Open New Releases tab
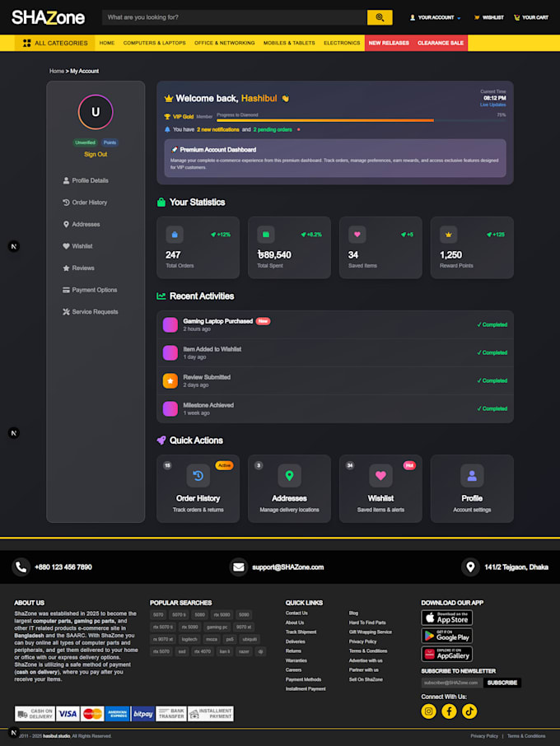560x746 pixels. pos(389,43)
